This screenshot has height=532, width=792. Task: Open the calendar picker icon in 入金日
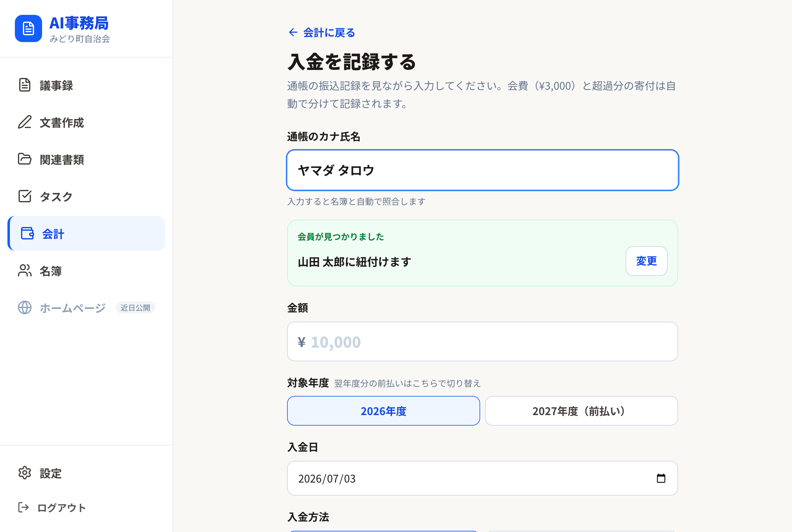point(661,478)
